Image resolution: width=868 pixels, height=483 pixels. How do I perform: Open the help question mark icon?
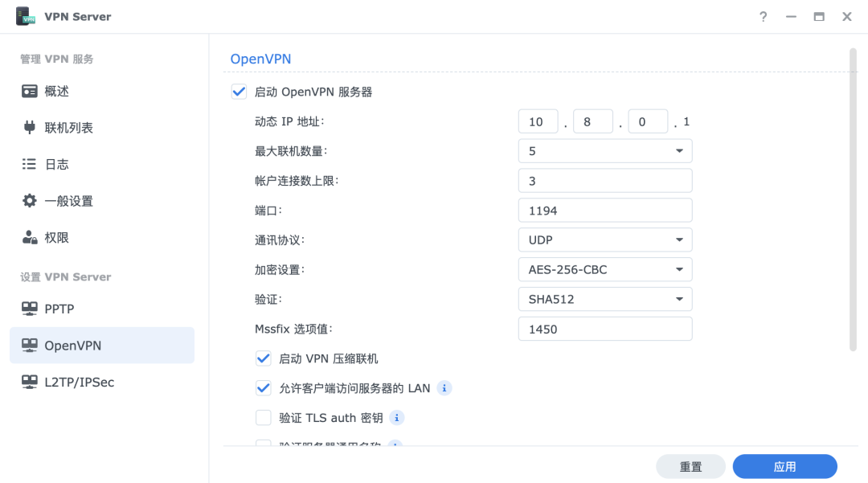tap(764, 16)
